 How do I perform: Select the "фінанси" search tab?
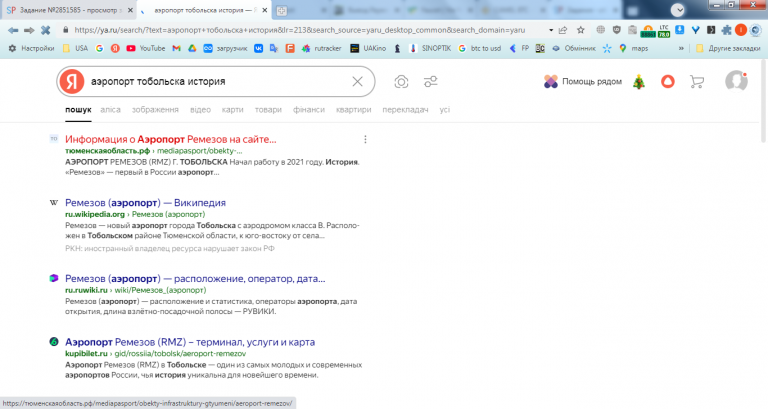(x=309, y=110)
